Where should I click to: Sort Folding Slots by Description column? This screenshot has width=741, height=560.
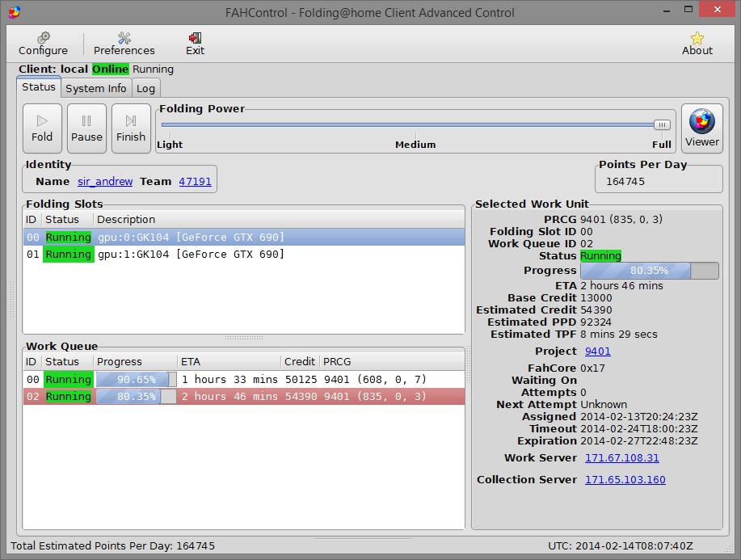[279, 219]
